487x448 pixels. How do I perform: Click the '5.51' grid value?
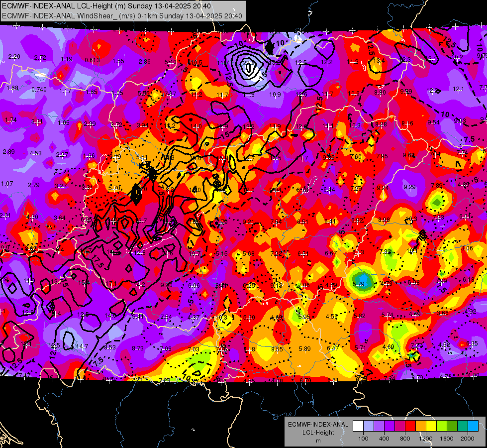142,157
